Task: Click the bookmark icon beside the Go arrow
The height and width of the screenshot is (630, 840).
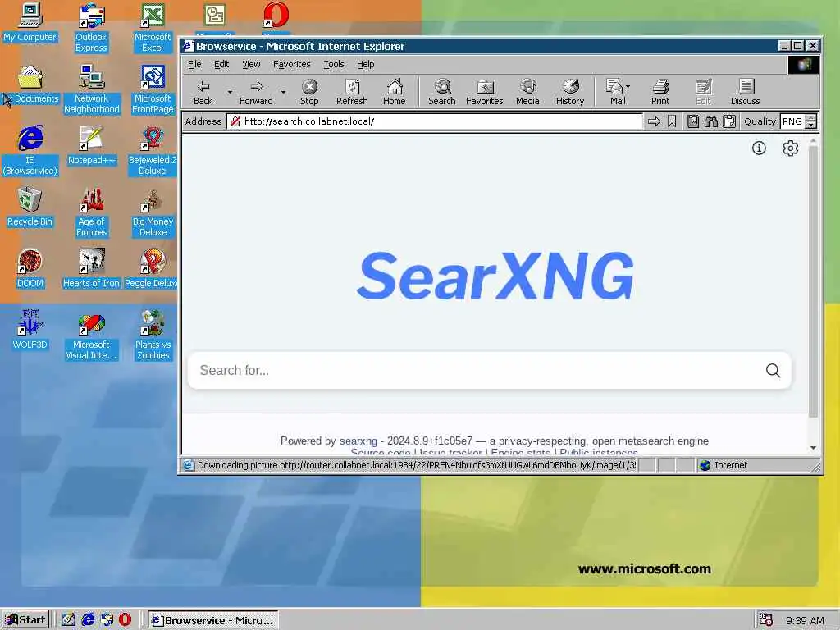Action: click(x=672, y=121)
